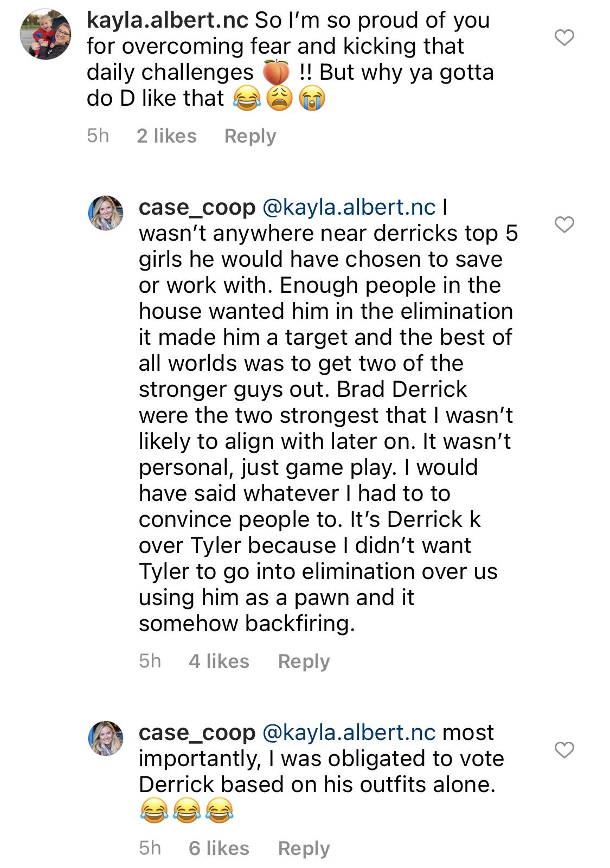The height and width of the screenshot is (868, 610).
Task: Like case_coop's long reply about Derrick
Action: coord(564,224)
